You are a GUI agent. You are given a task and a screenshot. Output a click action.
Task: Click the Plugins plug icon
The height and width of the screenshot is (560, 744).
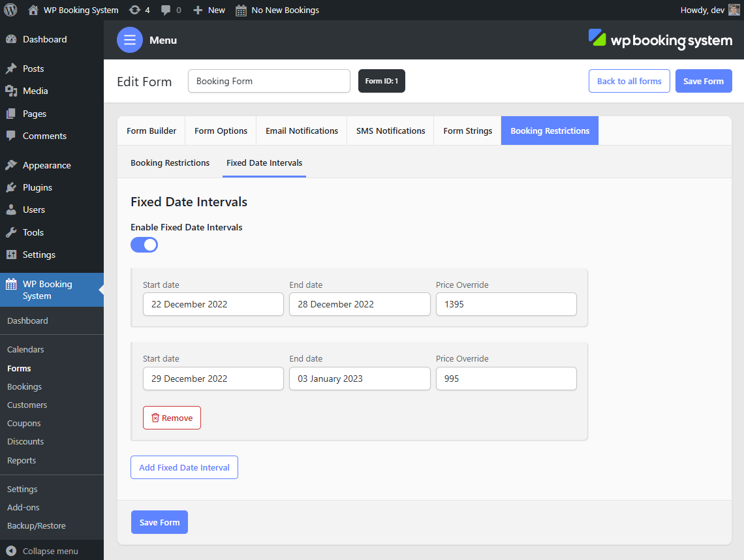pos(11,187)
